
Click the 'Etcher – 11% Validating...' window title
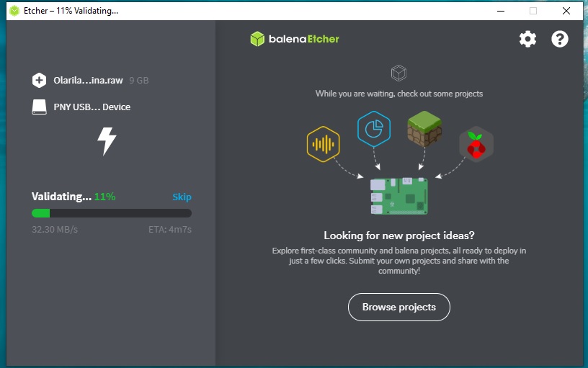pos(71,11)
